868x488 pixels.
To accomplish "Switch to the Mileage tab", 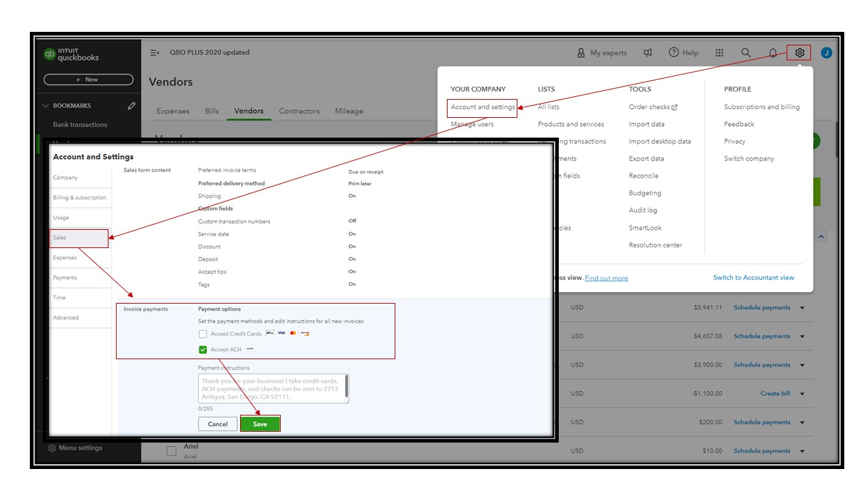I will [349, 111].
